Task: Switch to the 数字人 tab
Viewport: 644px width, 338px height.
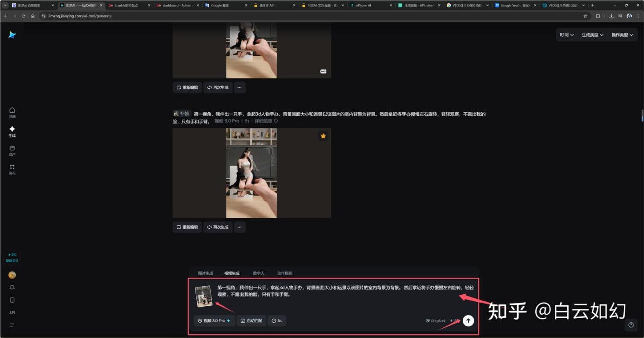Action: tap(258, 273)
